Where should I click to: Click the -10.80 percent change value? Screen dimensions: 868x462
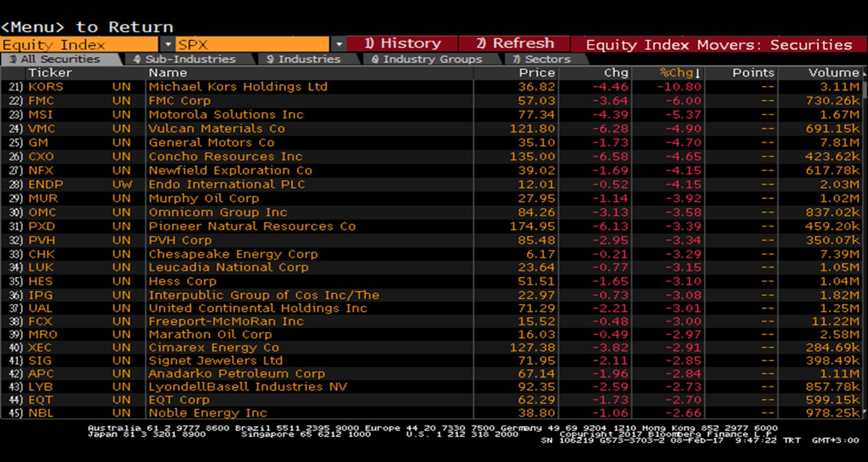[x=679, y=87]
